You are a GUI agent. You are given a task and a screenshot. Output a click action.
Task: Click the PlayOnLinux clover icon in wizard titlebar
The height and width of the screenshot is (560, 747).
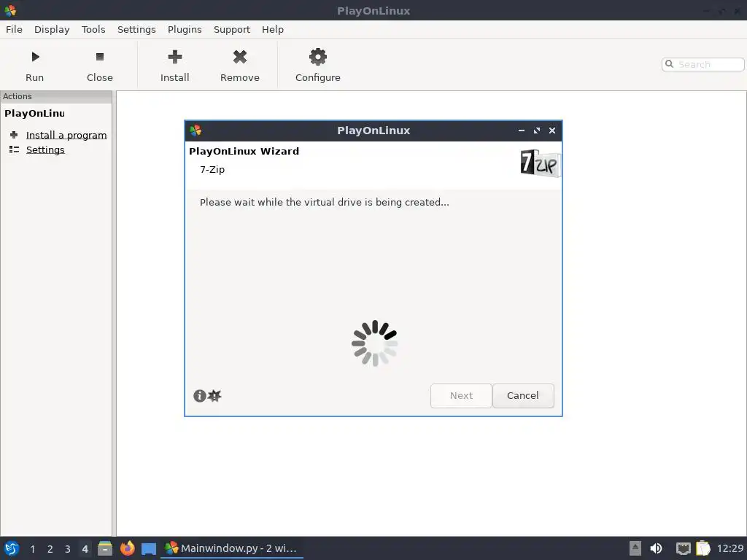pyautogui.click(x=196, y=131)
